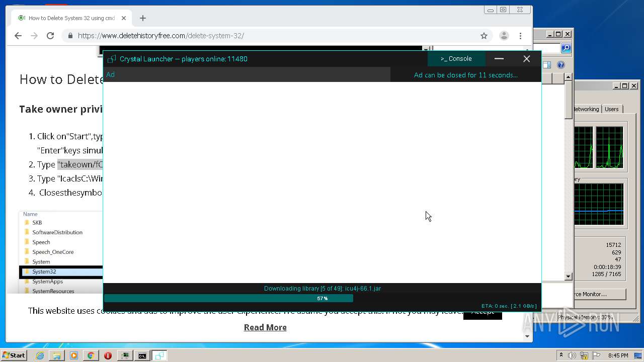Image resolution: width=644 pixels, height=362 pixels.
Task: Click memory usage history graph in Task Manager
Action: [598, 203]
